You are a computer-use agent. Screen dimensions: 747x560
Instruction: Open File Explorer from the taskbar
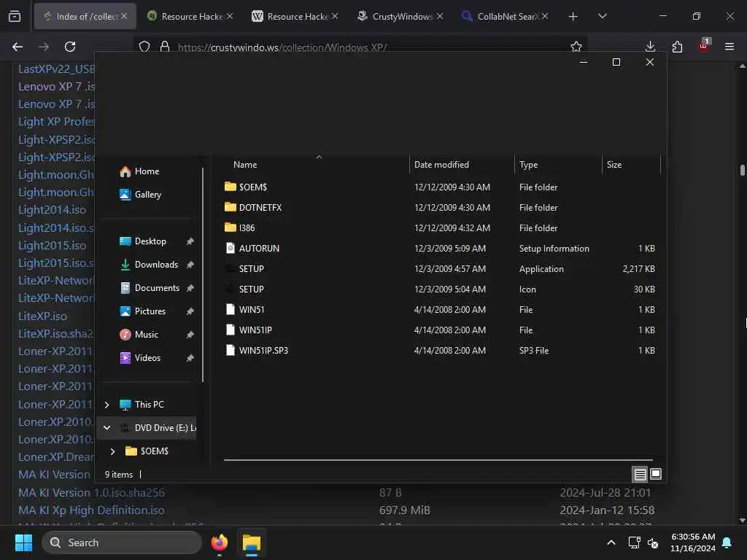(x=252, y=542)
